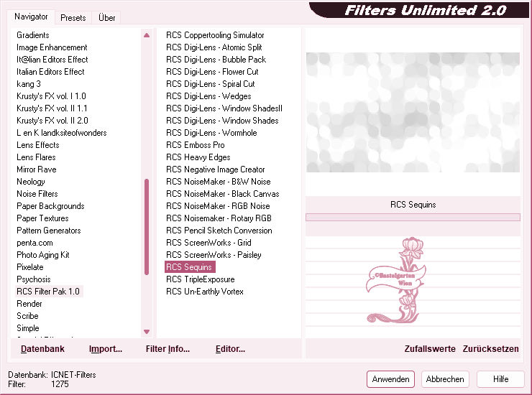The image size is (532, 395).
Task: Choose the kang 3 category
Action: pos(29,84)
